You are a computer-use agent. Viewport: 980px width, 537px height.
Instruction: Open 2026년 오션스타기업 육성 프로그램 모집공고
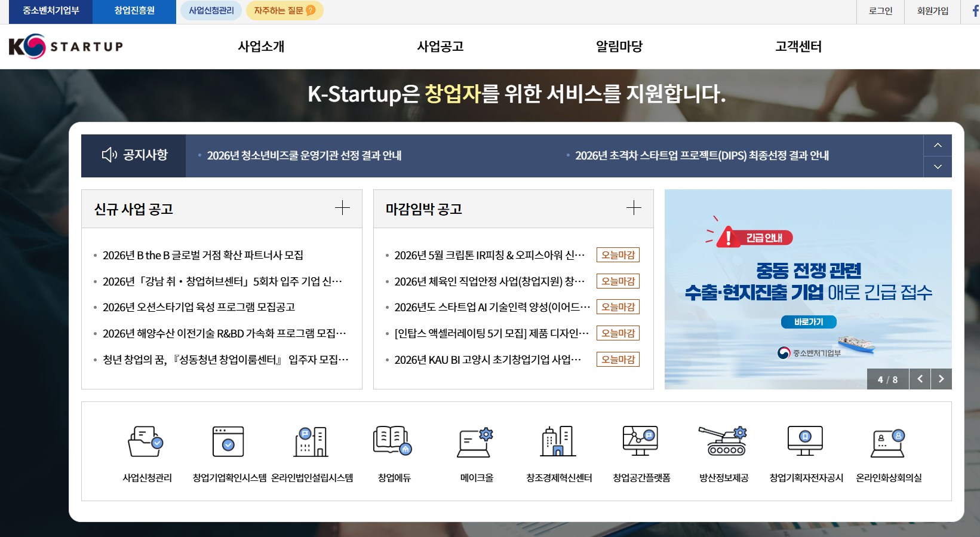point(199,307)
